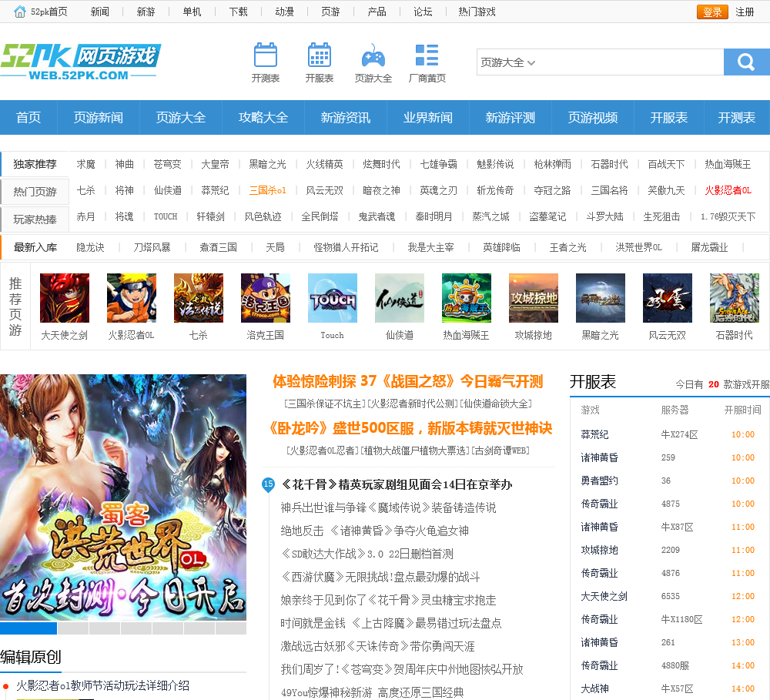770x700 pixels.
Task: Open 单机 in the top bar
Action: [x=192, y=12]
